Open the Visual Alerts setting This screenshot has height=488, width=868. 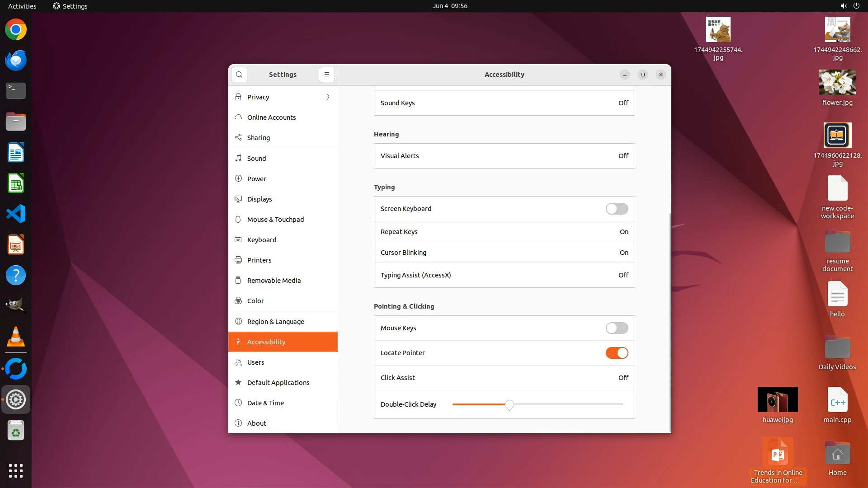point(504,156)
